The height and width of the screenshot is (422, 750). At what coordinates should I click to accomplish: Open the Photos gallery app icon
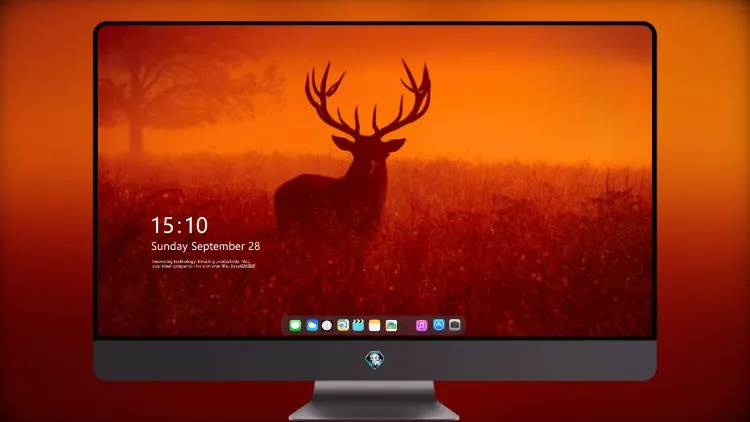click(x=391, y=325)
